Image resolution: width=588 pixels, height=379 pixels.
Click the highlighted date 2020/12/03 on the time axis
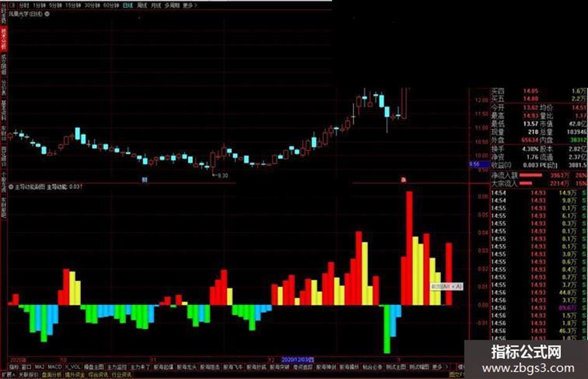click(297, 360)
